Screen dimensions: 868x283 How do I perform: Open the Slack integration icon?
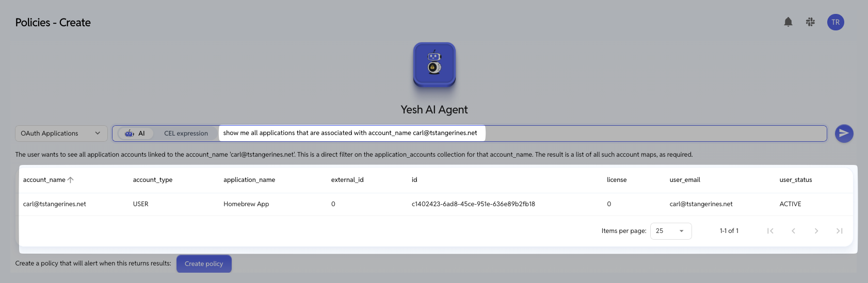coord(810,22)
